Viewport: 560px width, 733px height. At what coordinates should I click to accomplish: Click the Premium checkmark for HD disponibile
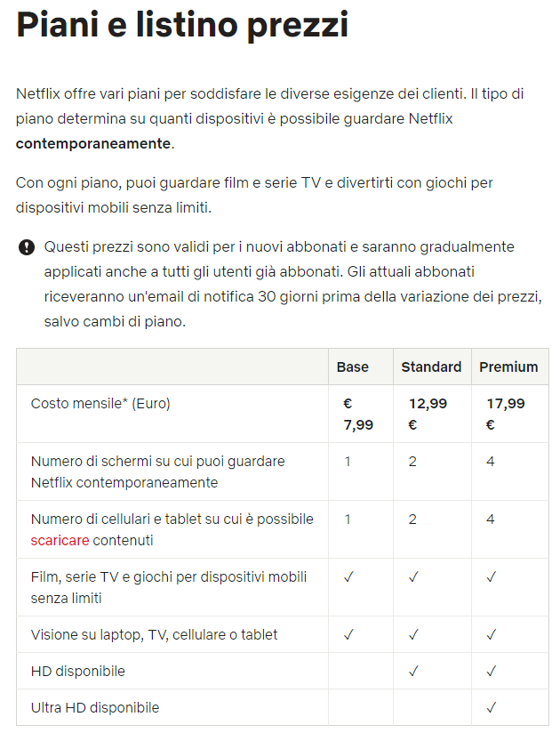[491, 671]
